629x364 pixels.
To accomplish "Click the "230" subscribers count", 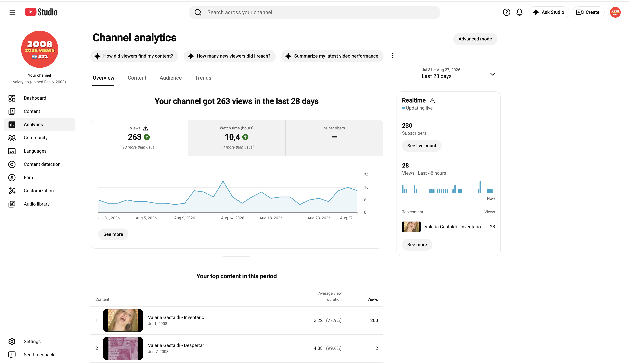I will (x=407, y=126).
